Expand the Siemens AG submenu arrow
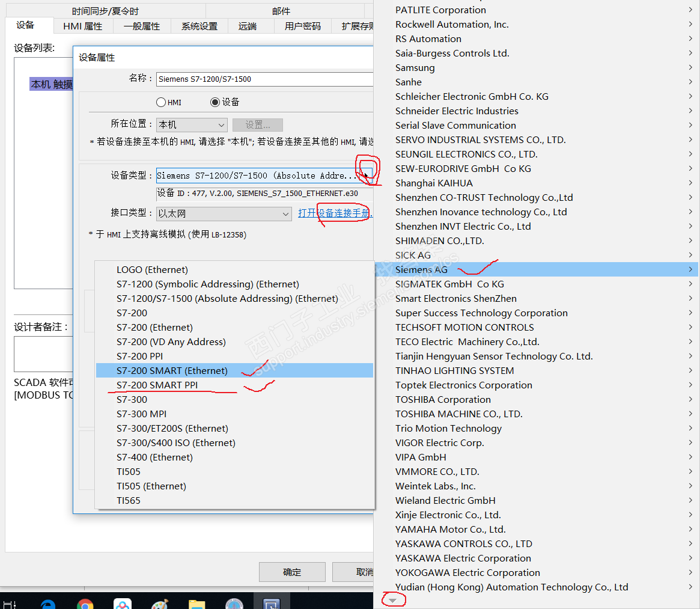This screenshot has width=700, height=609. [x=690, y=269]
